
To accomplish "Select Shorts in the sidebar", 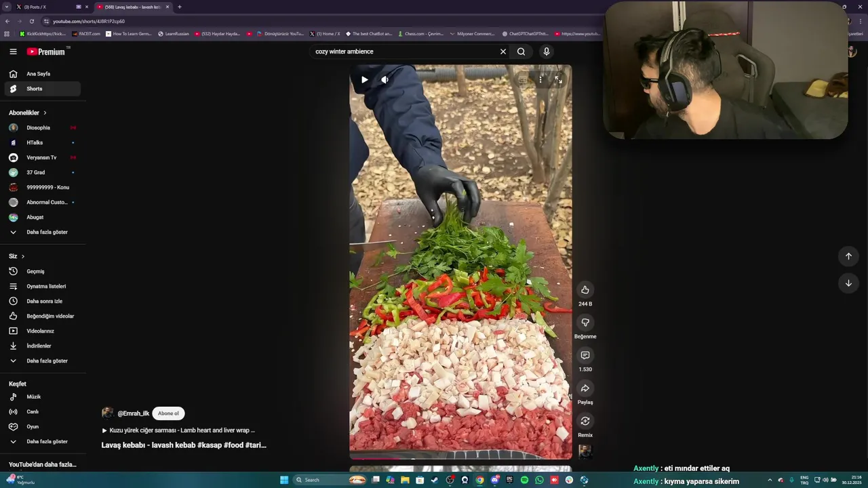I will tap(43, 89).
